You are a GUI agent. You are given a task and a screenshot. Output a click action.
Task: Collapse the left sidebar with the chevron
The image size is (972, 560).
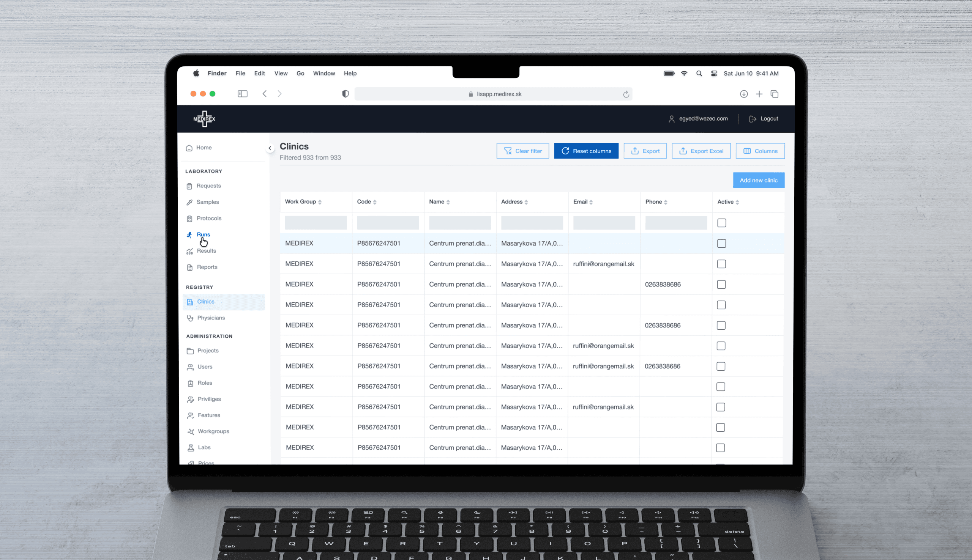pos(270,148)
